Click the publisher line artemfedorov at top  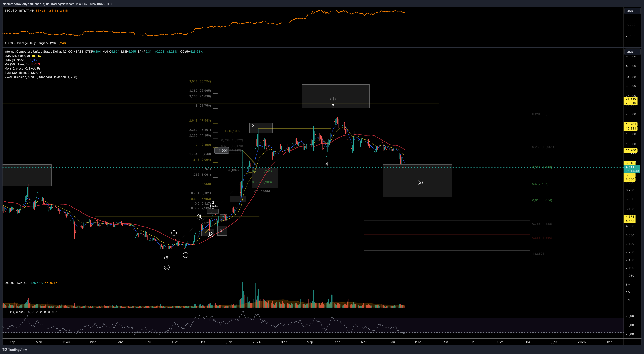pos(57,4)
